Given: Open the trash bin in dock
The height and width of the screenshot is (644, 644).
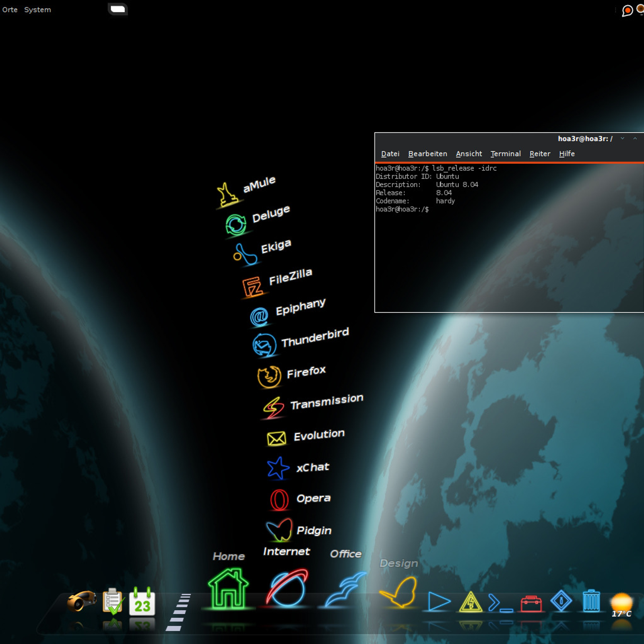Looking at the screenshot, I should click(x=591, y=601).
